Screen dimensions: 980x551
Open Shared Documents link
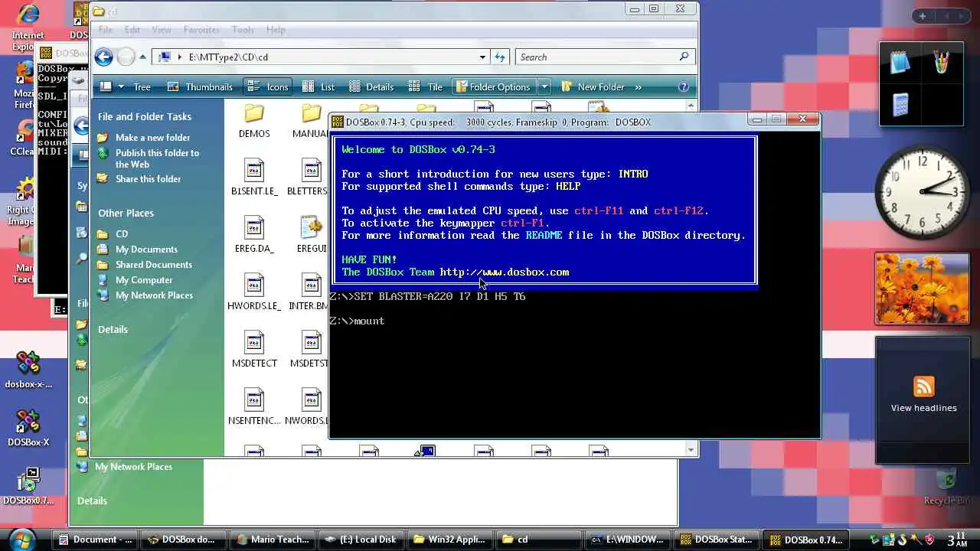pyautogui.click(x=153, y=264)
